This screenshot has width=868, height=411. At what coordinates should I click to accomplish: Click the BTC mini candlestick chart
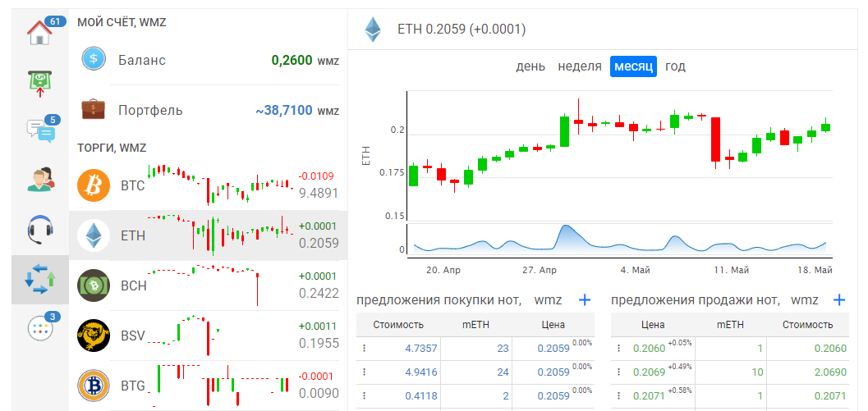222,185
